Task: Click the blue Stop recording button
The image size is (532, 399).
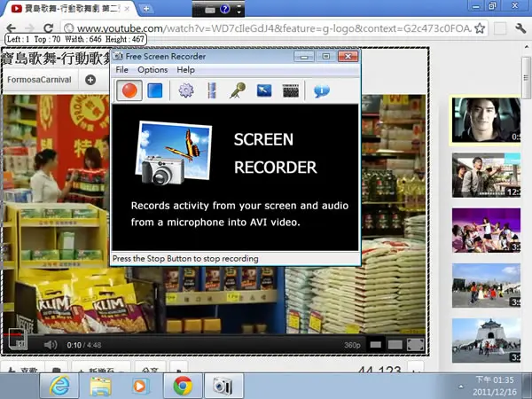Action: 155,90
